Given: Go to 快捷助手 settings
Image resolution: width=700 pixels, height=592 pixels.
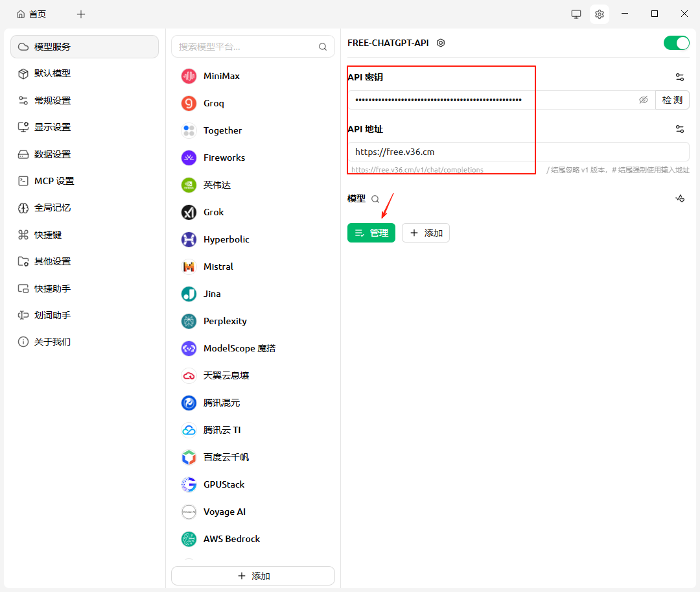Looking at the screenshot, I should (84, 289).
